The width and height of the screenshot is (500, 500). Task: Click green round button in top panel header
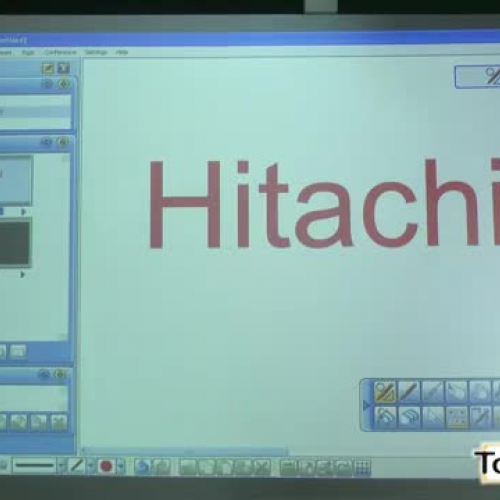(x=64, y=84)
